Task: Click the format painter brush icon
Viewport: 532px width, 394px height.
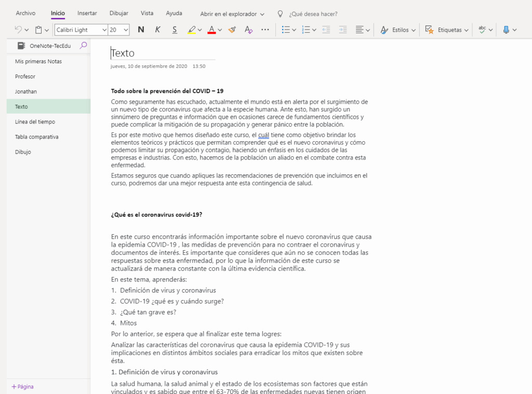Action: click(x=232, y=30)
